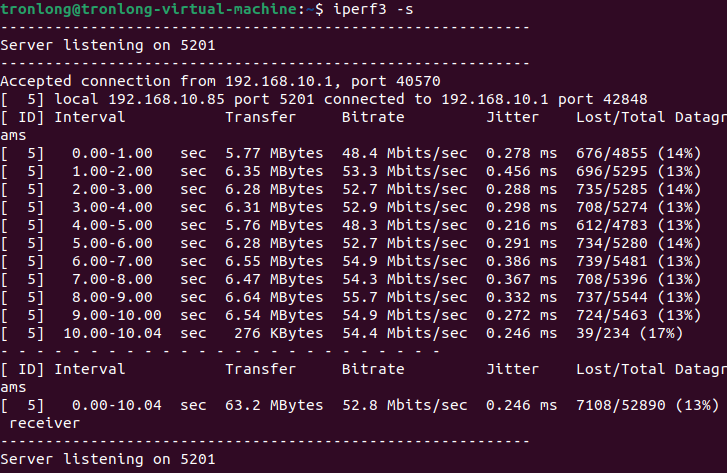This screenshot has height=473, width=727.
Task: Click the 7108/52890 (13%) summary loss
Action: point(647,405)
